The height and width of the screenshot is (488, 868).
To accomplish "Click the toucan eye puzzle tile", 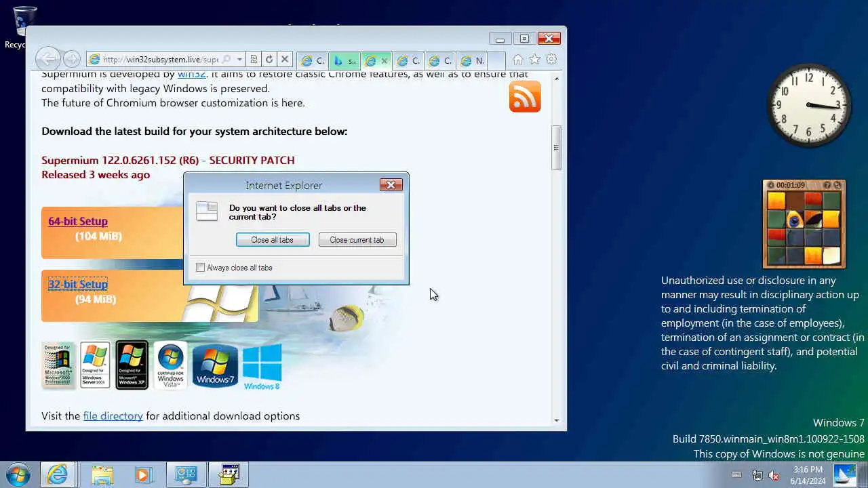I will pos(795,220).
